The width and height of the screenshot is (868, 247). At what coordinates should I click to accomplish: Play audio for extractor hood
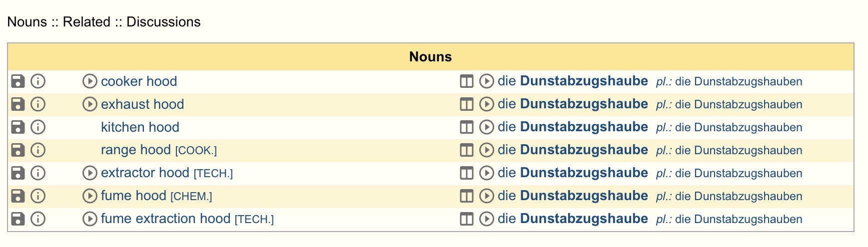[x=89, y=173]
